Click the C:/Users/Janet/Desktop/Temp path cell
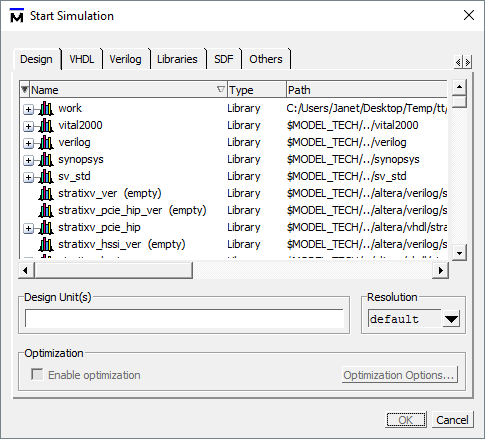Viewport: 485px width, 439px height. pyautogui.click(x=366, y=108)
